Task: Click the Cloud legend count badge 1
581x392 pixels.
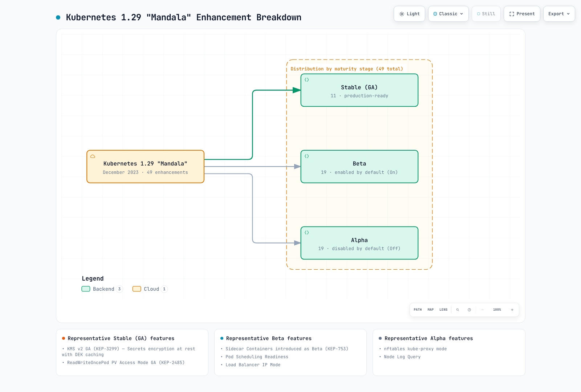Action: click(164, 289)
